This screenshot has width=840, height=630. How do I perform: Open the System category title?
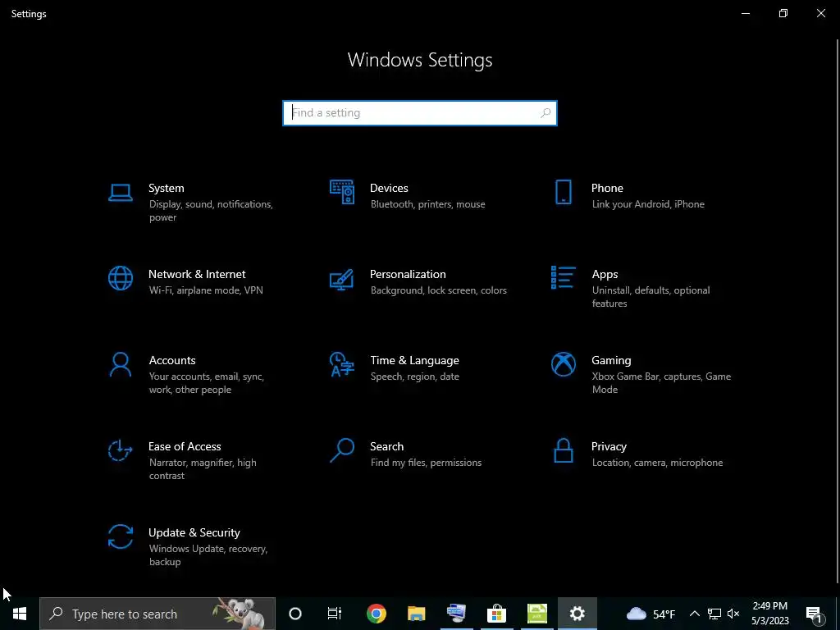point(166,188)
